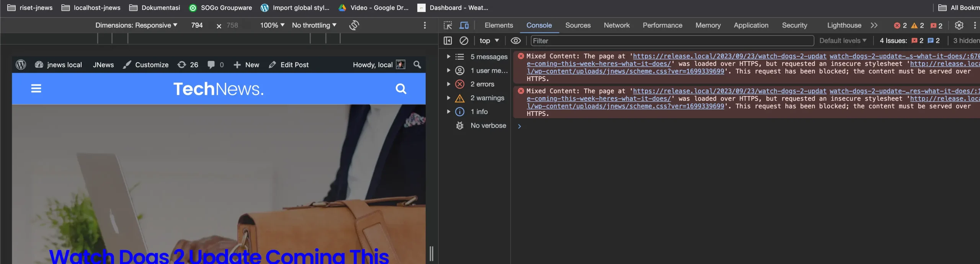The height and width of the screenshot is (264, 980).
Task: Open DevTools settings gear
Action: (959, 25)
